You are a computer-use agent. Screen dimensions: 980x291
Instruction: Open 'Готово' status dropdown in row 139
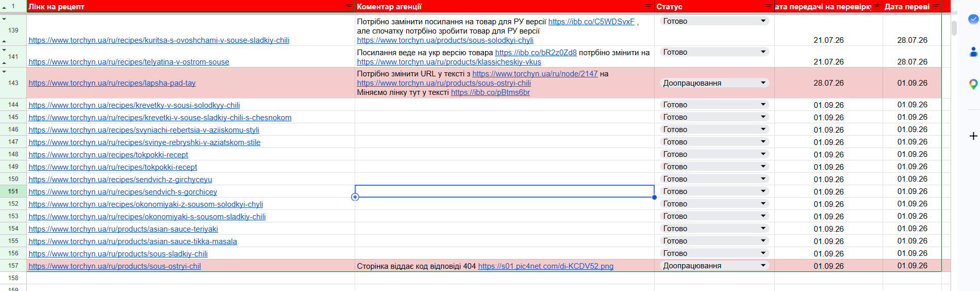tap(715, 21)
